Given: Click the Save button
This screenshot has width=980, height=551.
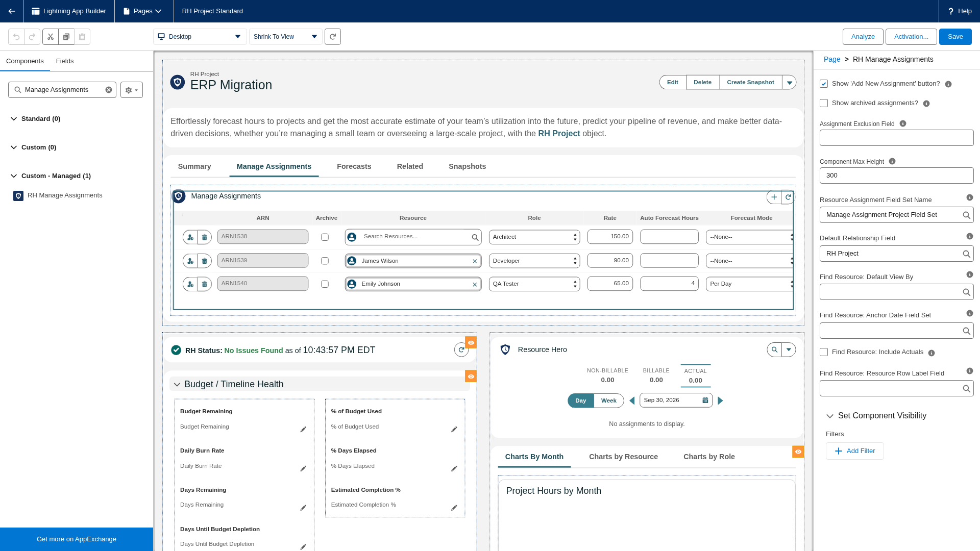Looking at the screenshot, I should (x=955, y=37).
